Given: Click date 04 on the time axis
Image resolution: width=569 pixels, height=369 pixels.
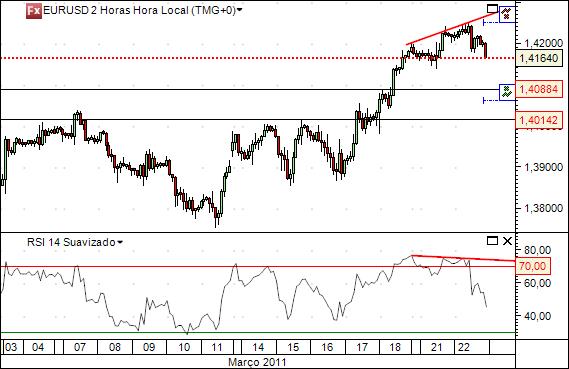Looking at the screenshot, I should pos(38,347).
